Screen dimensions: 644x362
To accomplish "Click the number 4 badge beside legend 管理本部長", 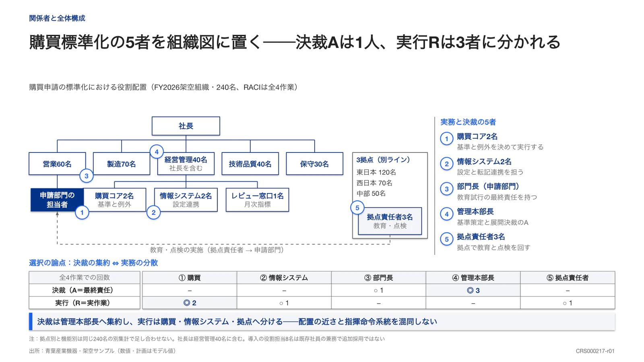I will [446, 214].
